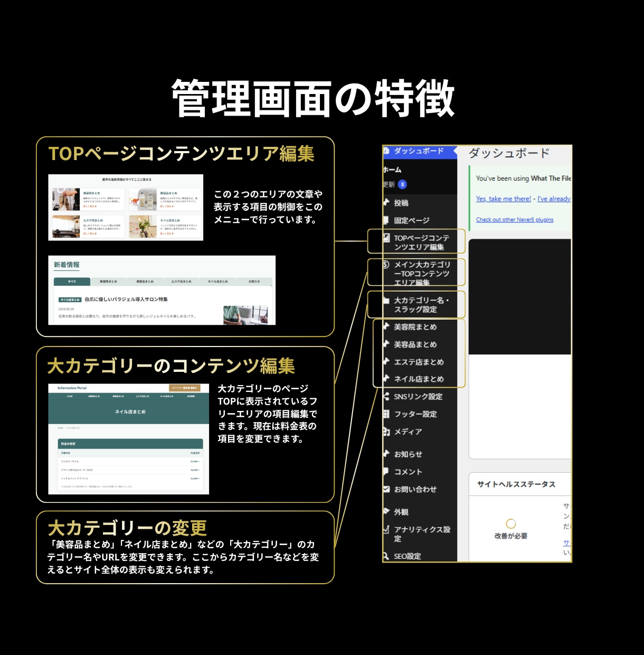Click the 料金の目安 table header
The image size is (644, 655).
(x=130, y=444)
